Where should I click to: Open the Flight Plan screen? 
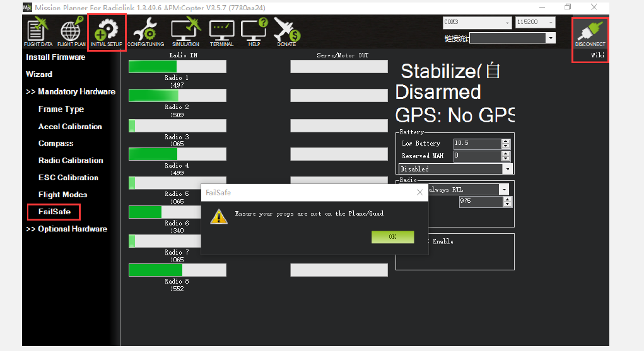click(71, 32)
